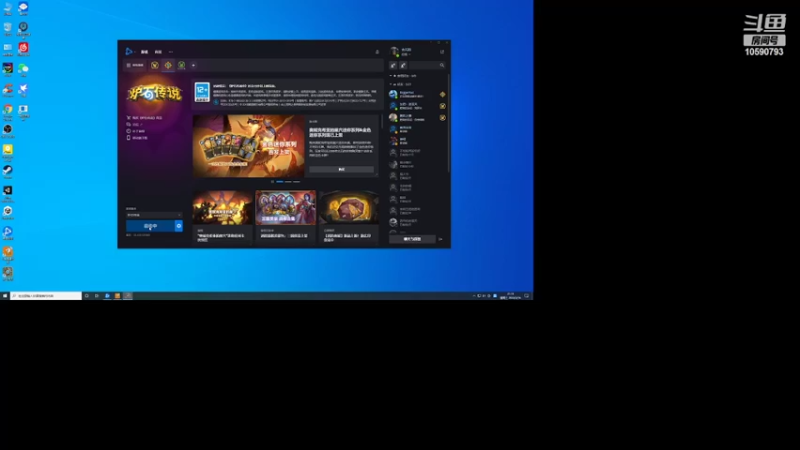Open the mobile version link under Hearthstone logo
The image size is (800, 450).
click(137, 138)
